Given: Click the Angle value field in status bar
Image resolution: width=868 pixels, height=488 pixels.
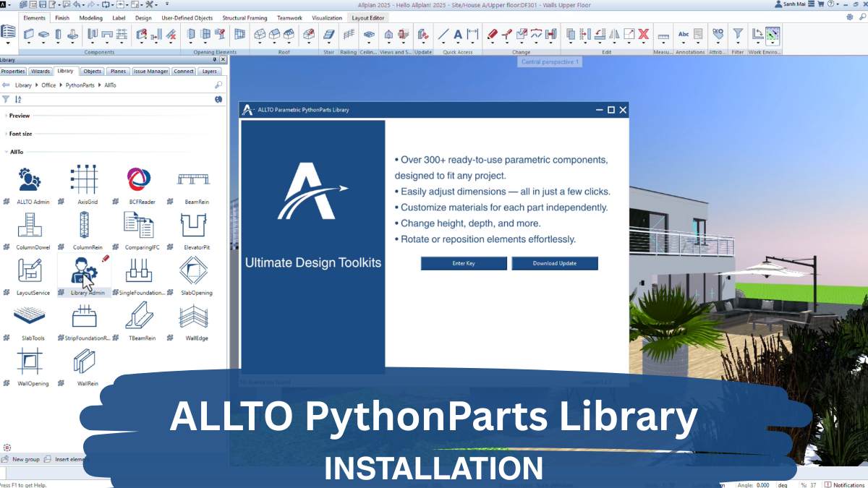Looking at the screenshot, I should [x=762, y=485].
